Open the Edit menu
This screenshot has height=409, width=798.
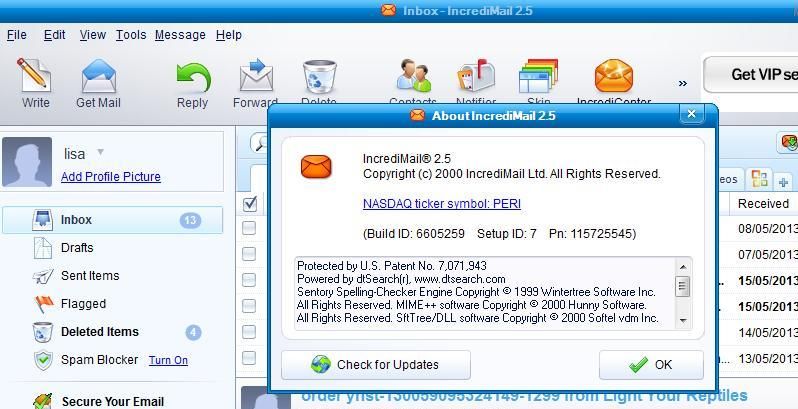54,35
